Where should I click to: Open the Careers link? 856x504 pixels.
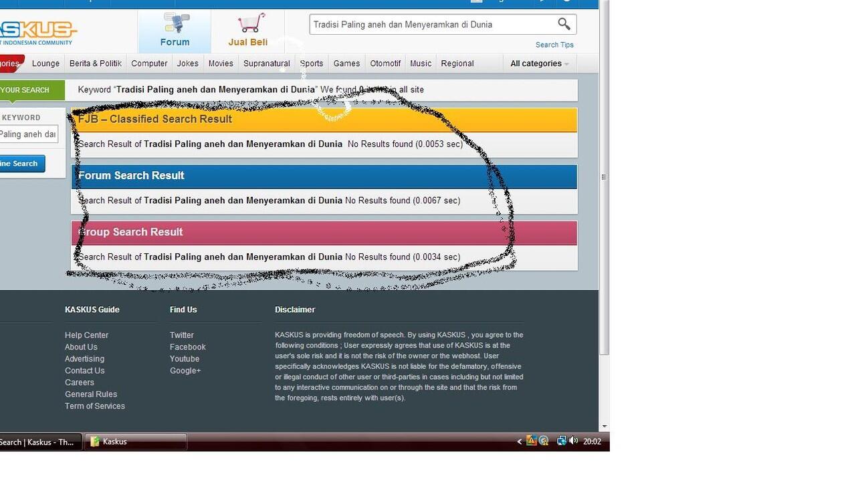tap(80, 382)
